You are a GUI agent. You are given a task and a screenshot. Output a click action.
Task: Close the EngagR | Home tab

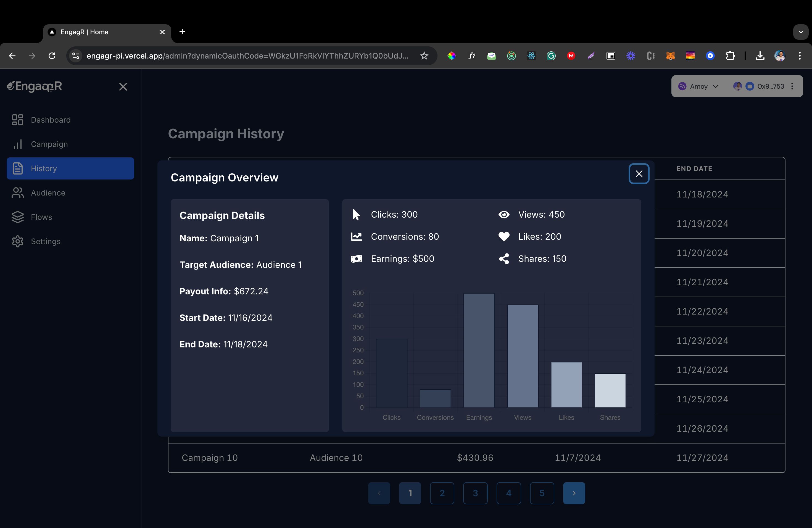tap(162, 32)
